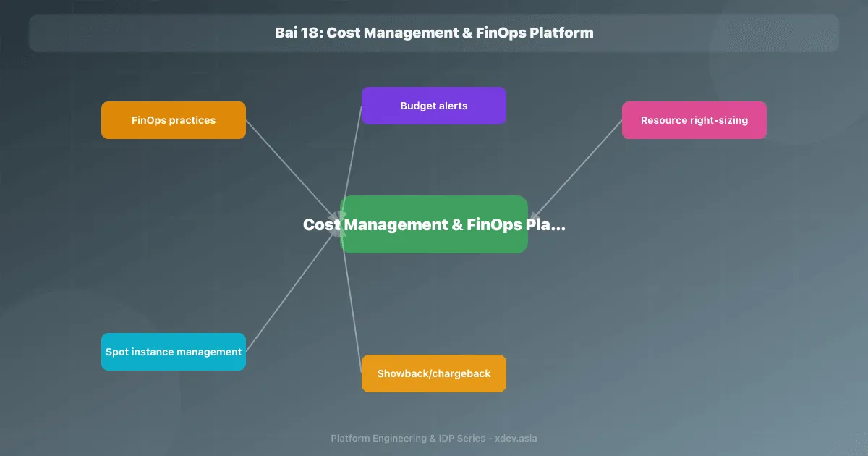Select the Budget alerts node
The height and width of the screenshot is (456, 868).
click(x=434, y=106)
